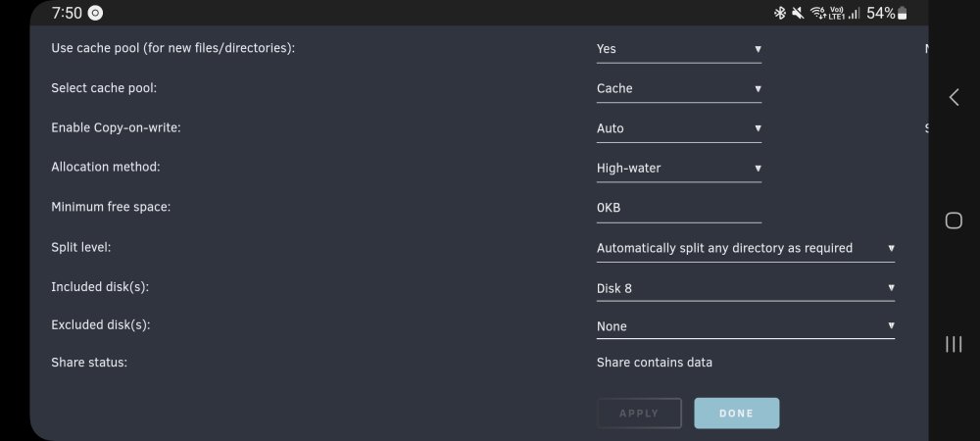Open the Enable Copy-on-write dropdown set to Auto

(679, 128)
